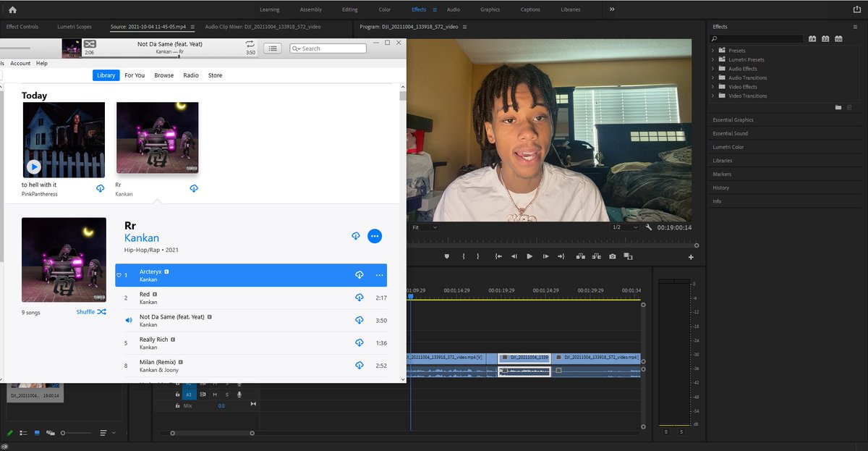Download the song Really Rich
The image size is (868, 451).
(359, 343)
